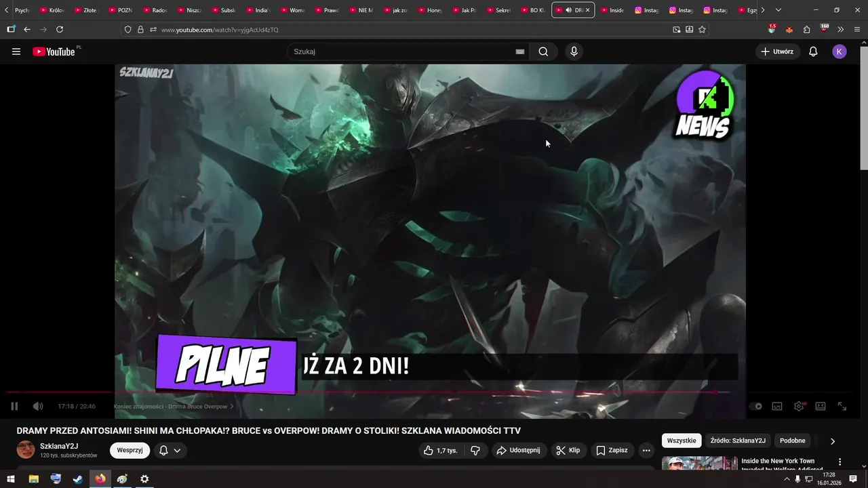The width and height of the screenshot is (868, 488).
Task: Open the SzklanaY2J channel avatar
Action: [26, 450]
